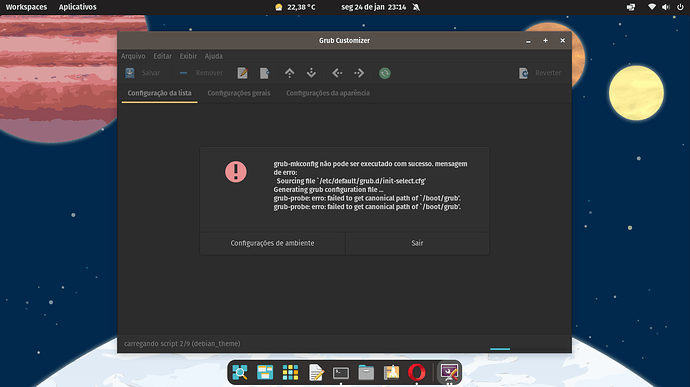Click the Salvar text label
690x387 pixels.
151,73
